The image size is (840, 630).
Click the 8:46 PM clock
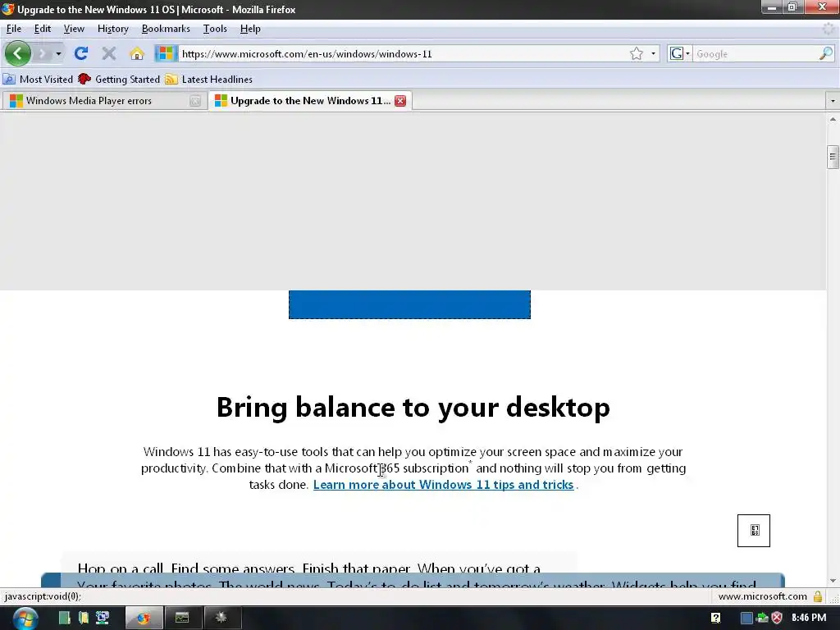[x=809, y=619]
